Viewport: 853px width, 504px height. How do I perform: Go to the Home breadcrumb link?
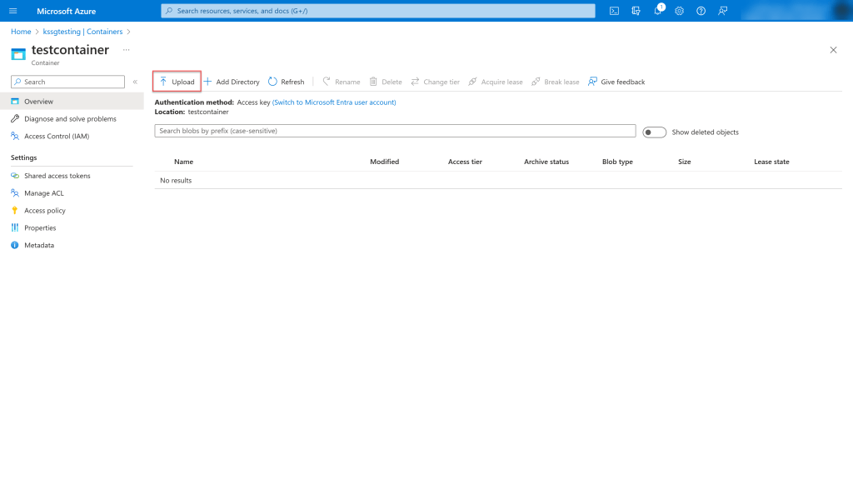[x=21, y=32]
